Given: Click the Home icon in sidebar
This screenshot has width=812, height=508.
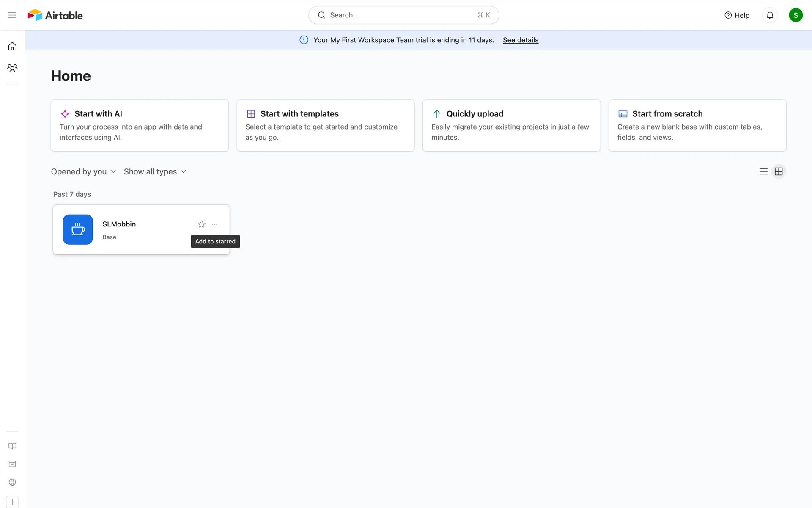Looking at the screenshot, I should [12, 46].
